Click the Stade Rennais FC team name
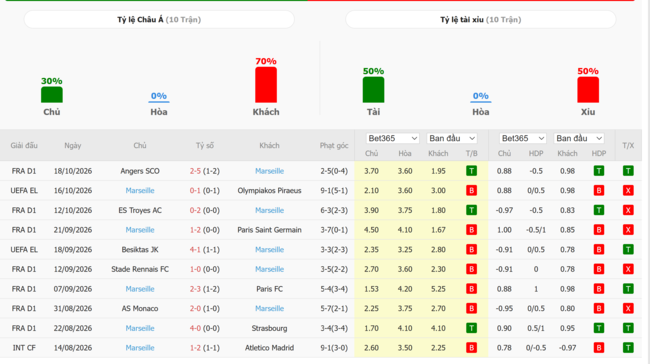This screenshot has height=364, width=650. point(140,269)
